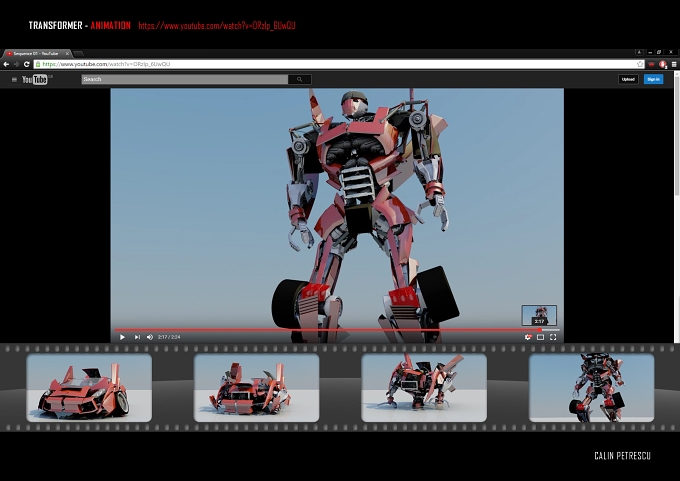Click the 2:17 / 2:24 time display
Screen dimensions: 680x481
point(169,337)
